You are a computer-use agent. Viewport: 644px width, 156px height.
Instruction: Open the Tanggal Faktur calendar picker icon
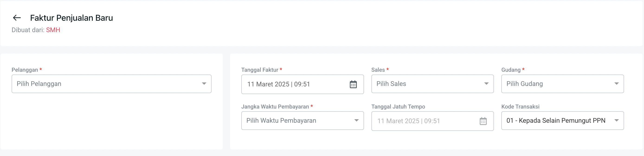coord(353,85)
